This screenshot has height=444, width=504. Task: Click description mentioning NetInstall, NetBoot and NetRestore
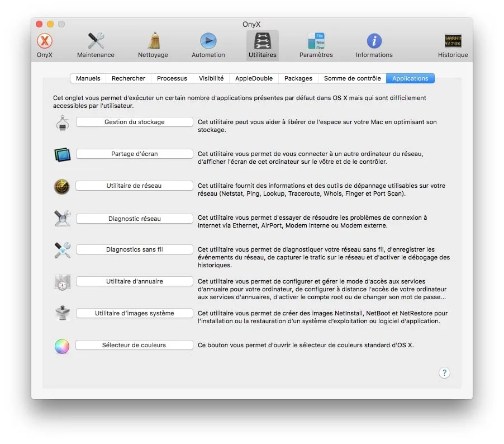(323, 317)
